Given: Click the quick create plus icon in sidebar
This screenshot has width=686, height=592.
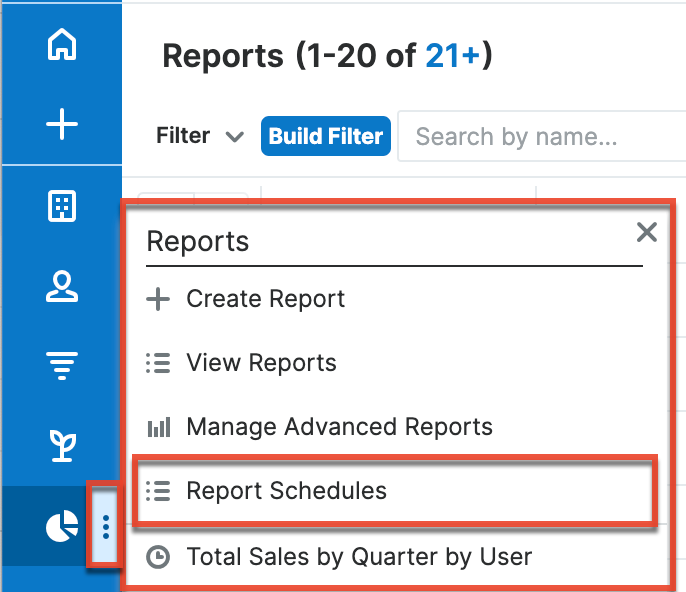Looking at the screenshot, I should coord(62,125).
